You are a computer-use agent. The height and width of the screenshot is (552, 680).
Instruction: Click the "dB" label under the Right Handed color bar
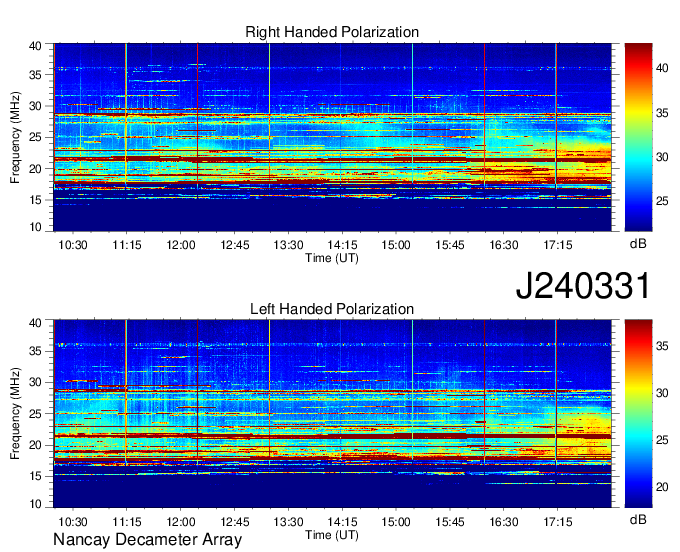tap(638, 244)
